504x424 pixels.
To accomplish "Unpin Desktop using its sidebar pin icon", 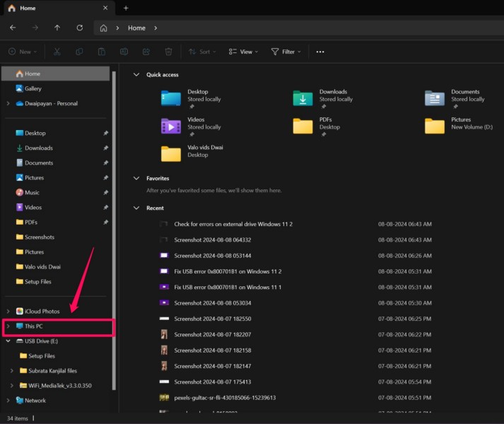I will point(105,133).
